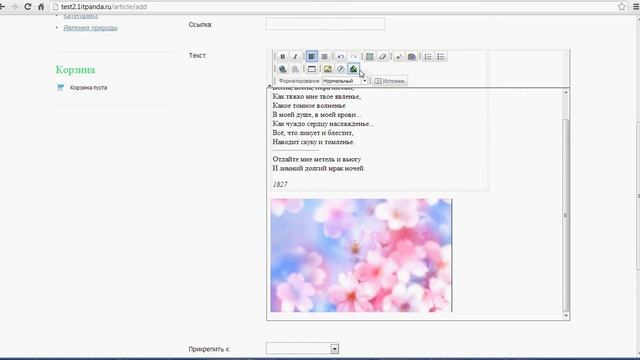Go forward in browser history
640x360 pixels.
(x=14, y=7)
